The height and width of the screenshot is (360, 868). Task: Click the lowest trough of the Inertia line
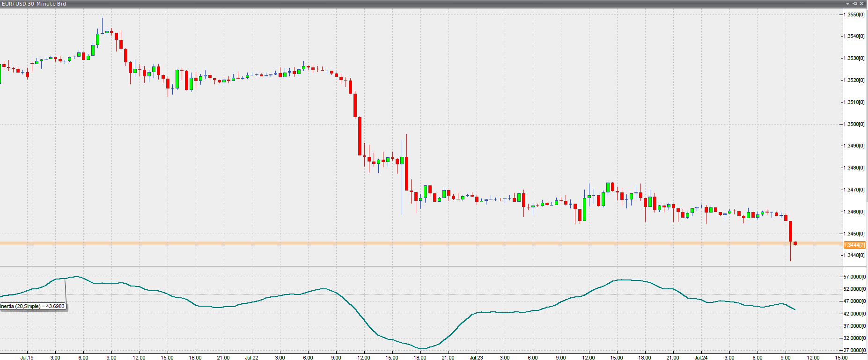point(421,349)
